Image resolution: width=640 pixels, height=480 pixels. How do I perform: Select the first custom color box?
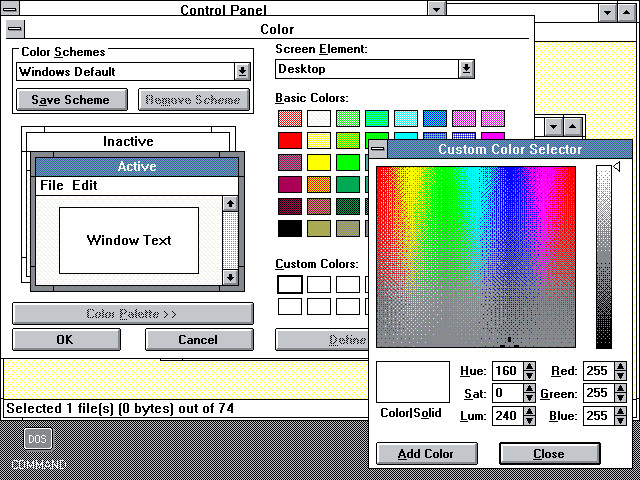pyautogui.click(x=290, y=284)
